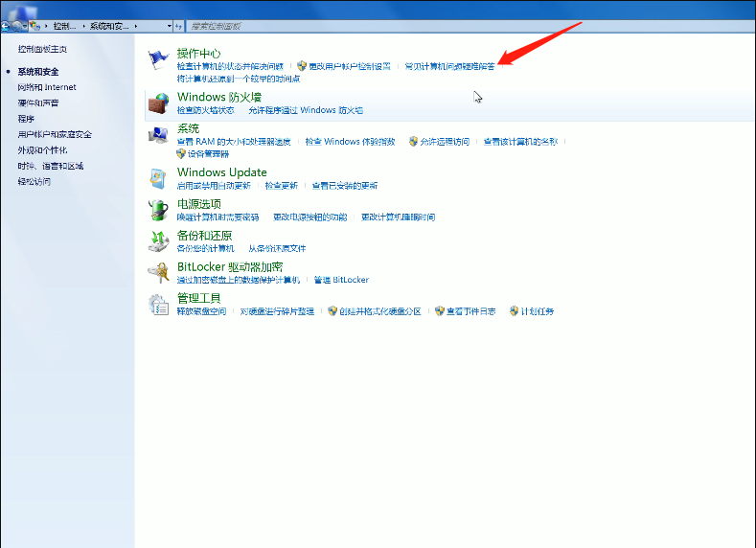Expand the arrow after 系统和安全 in breadcrumb
The image size is (756, 548).
pos(137,25)
